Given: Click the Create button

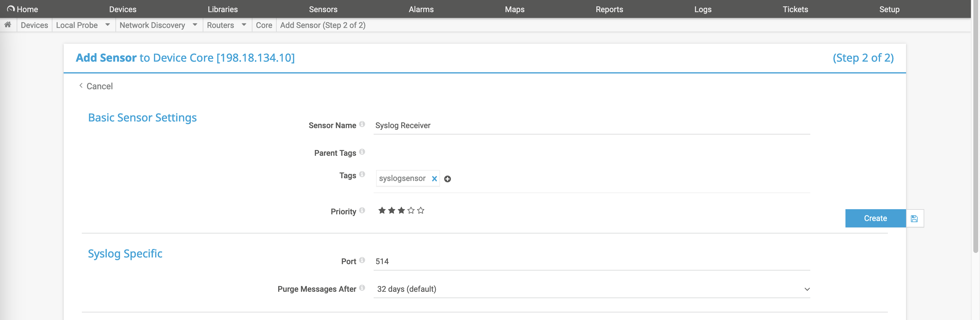Looking at the screenshot, I should (x=875, y=218).
